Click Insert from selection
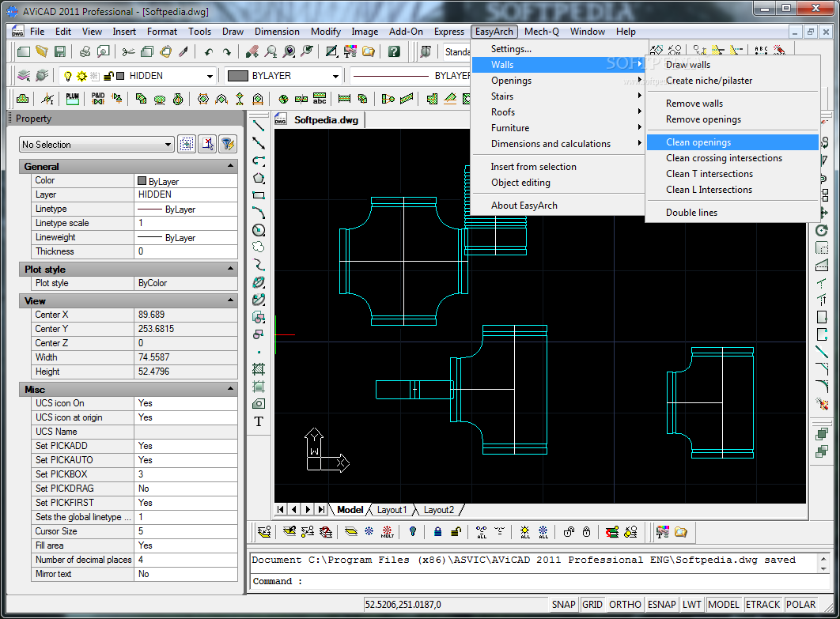This screenshot has width=840, height=619. [x=558, y=167]
